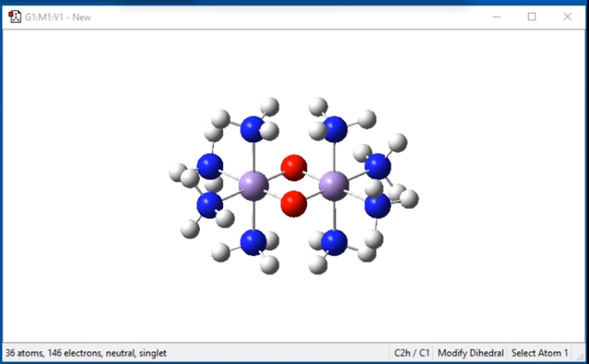Select the upper-left nitrogen bonded to the left metal
Image resolution: width=589 pixels, height=364 pixels.
[210, 166]
